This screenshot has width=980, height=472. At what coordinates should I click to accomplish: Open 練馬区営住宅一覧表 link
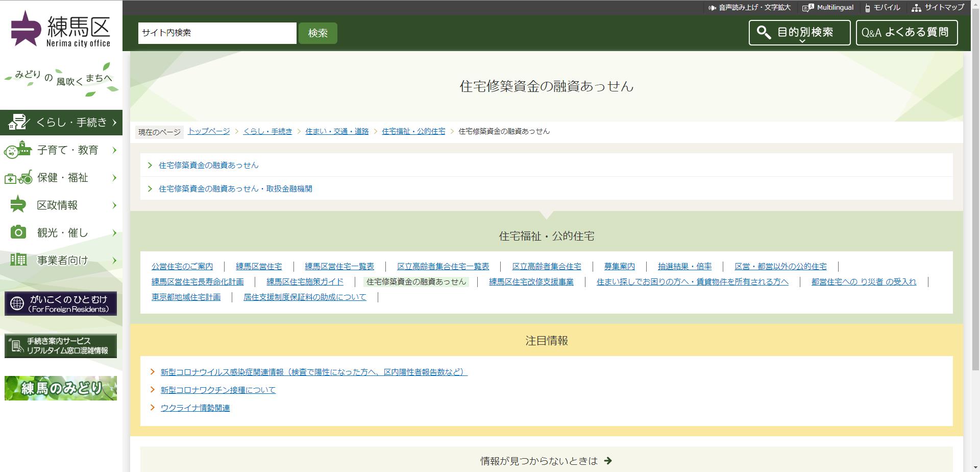point(339,266)
